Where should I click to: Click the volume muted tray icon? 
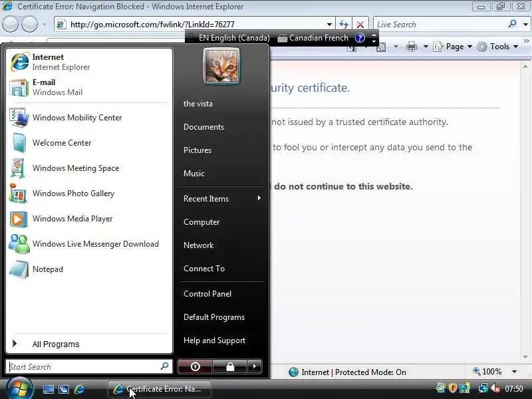(495, 388)
